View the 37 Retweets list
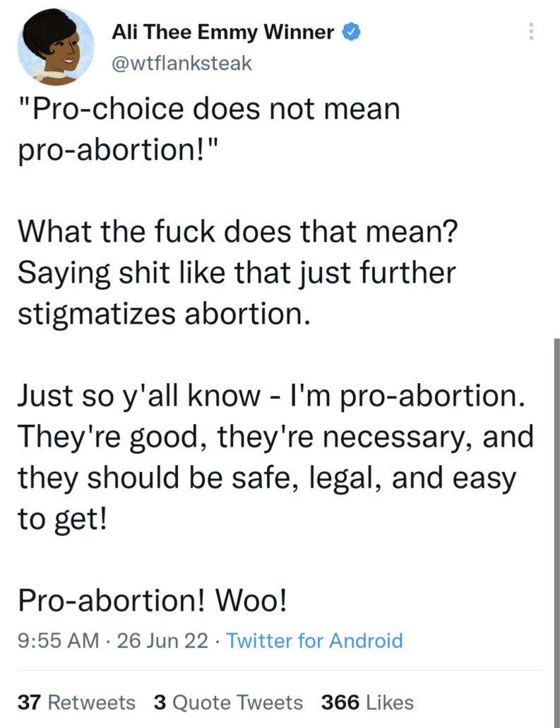 click(76, 703)
